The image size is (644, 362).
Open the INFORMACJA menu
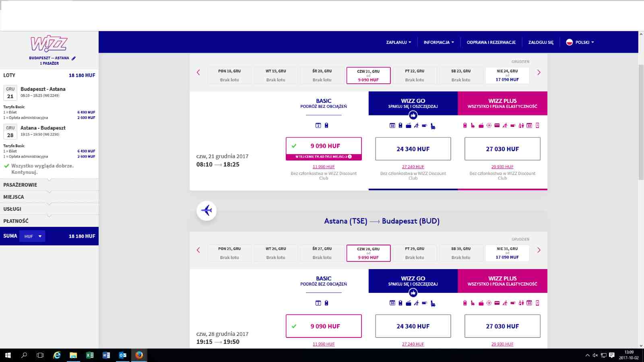click(439, 42)
